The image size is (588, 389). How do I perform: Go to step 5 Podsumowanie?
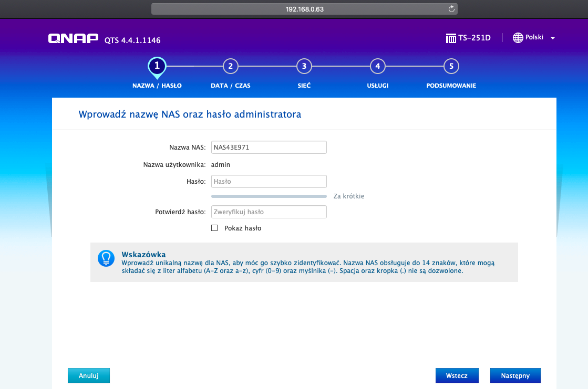pyautogui.click(x=451, y=66)
